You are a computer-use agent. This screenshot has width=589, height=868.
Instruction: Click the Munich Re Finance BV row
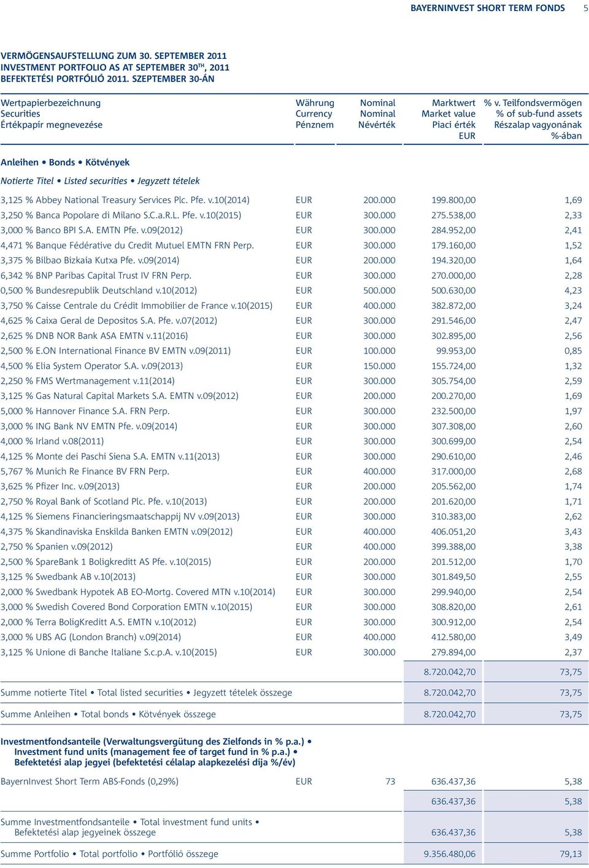(x=291, y=471)
